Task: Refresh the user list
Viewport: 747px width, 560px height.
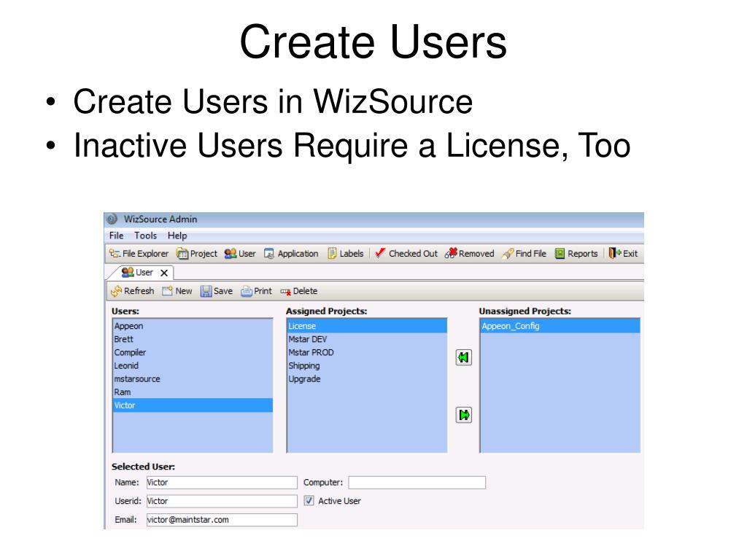Action: pyautogui.click(x=133, y=291)
